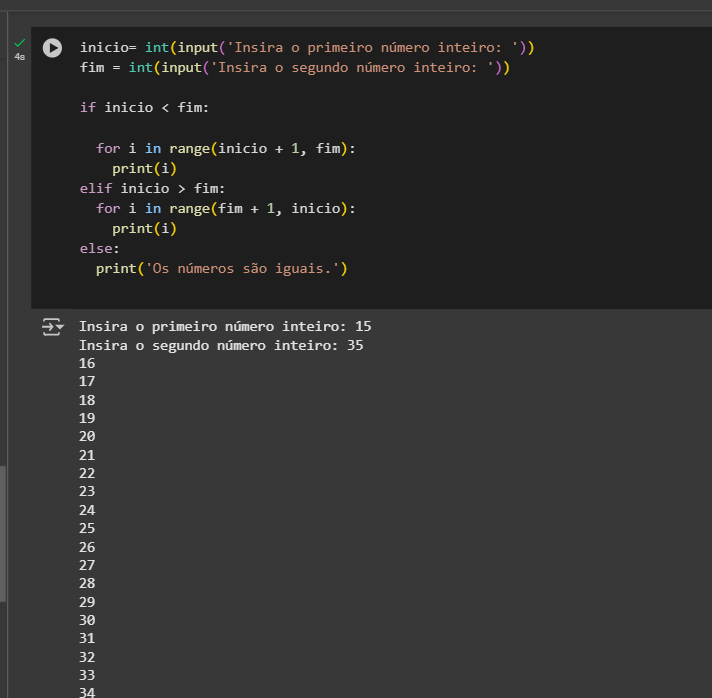Click 'for i in range(fim + 1, inicio):' line
The width and height of the screenshot is (712, 698).
point(225,208)
